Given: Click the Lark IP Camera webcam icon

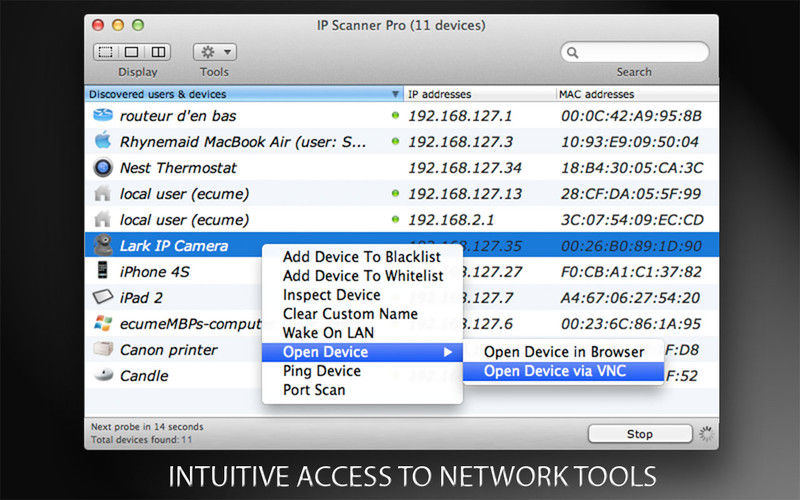Looking at the screenshot, I should pos(101,245).
